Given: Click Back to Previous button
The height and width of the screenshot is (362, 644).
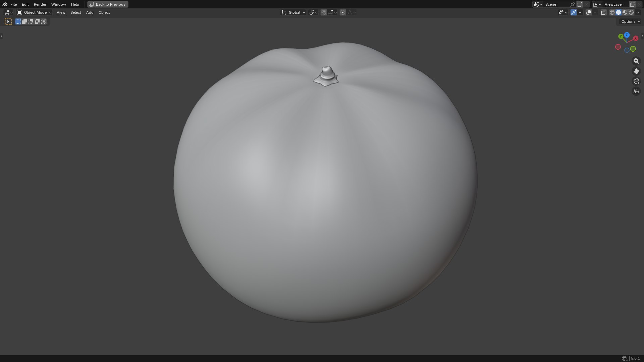Looking at the screenshot, I should click(x=108, y=4).
